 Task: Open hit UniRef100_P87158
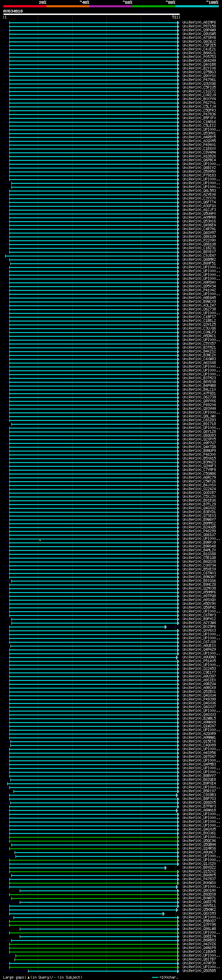[199, 26]
